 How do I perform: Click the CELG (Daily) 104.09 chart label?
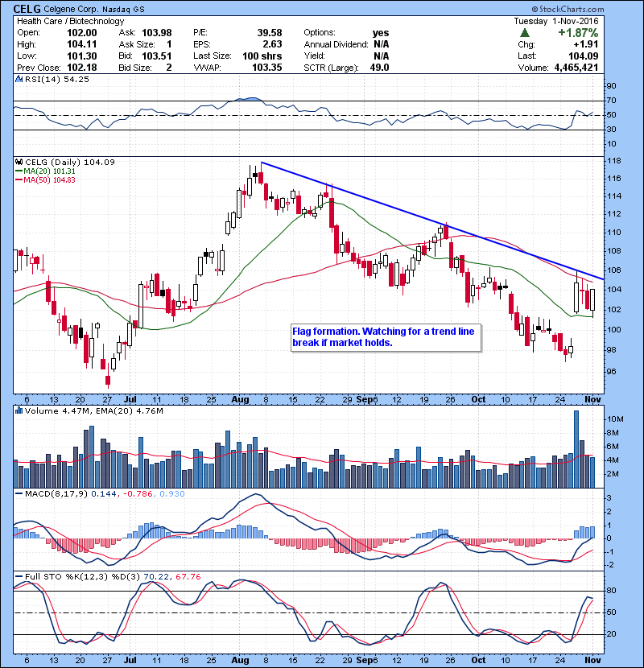[70, 162]
